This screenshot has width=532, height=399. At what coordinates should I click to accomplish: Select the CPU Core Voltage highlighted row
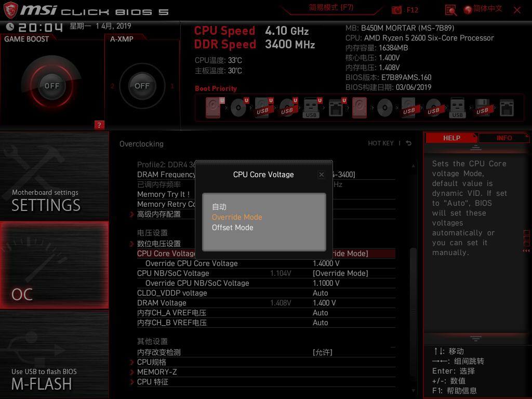[x=266, y=254]
